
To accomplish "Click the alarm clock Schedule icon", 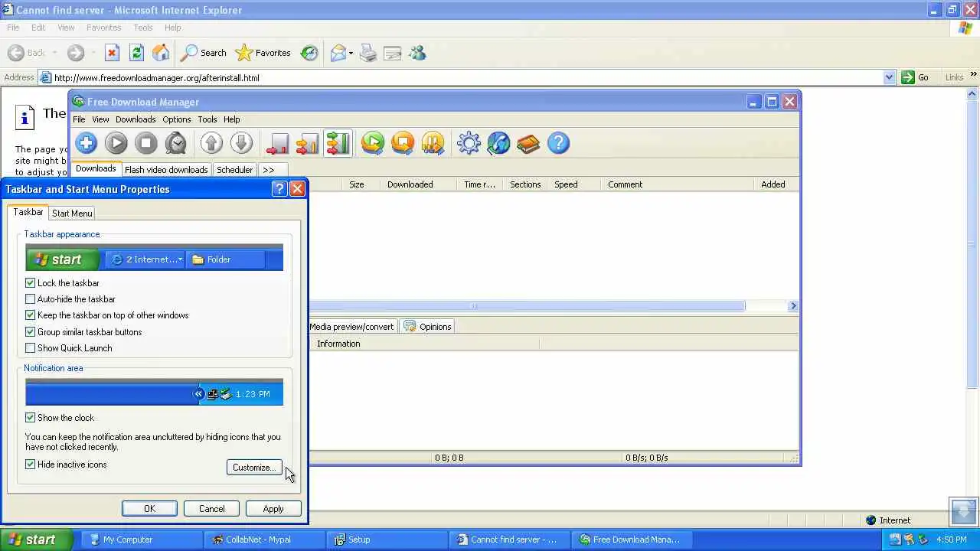I will tap(176, 143).
